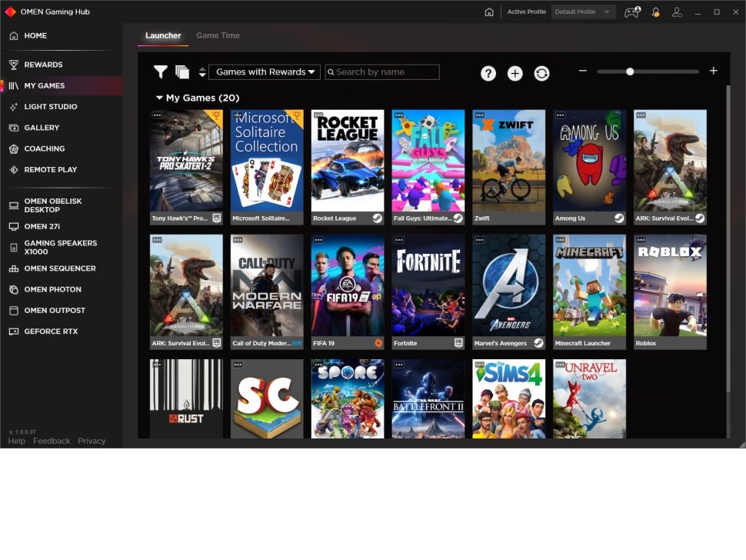Viewport: 746px width, 560px height.
Task: Open the question mark help icon
Action: point(488,73)
